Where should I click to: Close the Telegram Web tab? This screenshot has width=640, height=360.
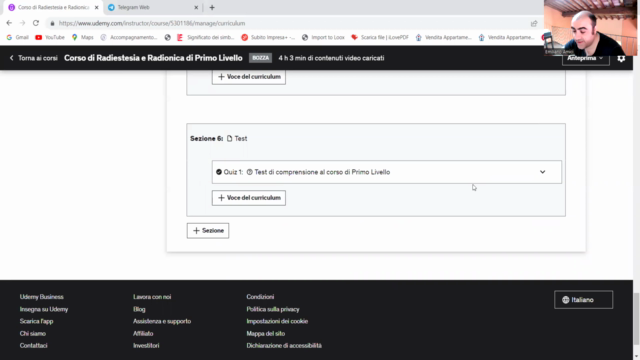[196, 7]
